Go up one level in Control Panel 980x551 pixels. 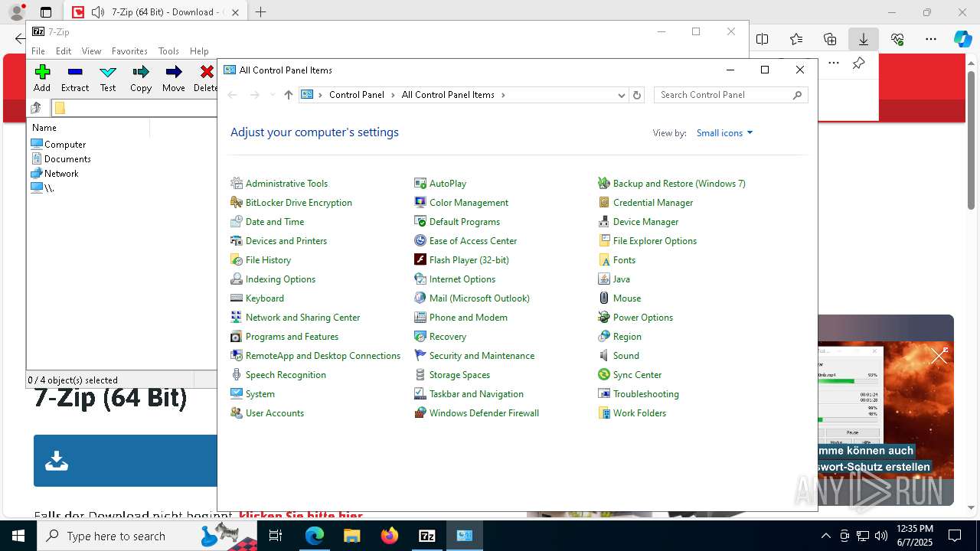pos(288,95)
